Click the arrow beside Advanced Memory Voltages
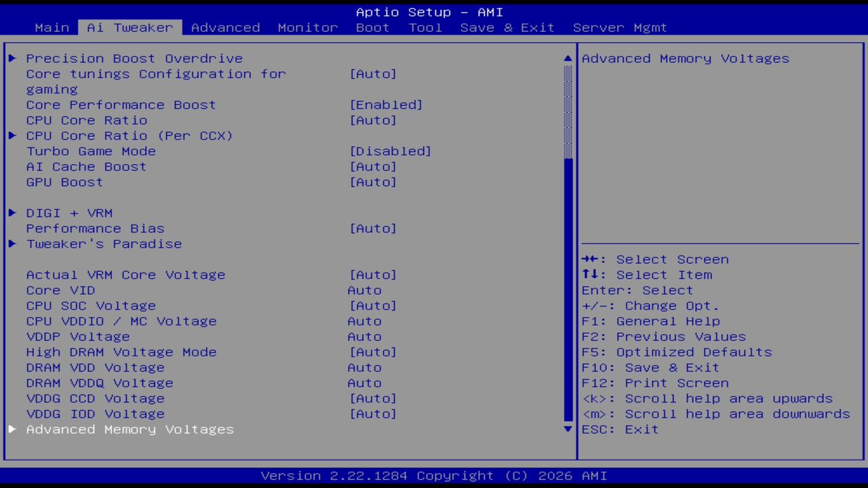The height and width of the screenshot is (488, 868). pos(12,430)
